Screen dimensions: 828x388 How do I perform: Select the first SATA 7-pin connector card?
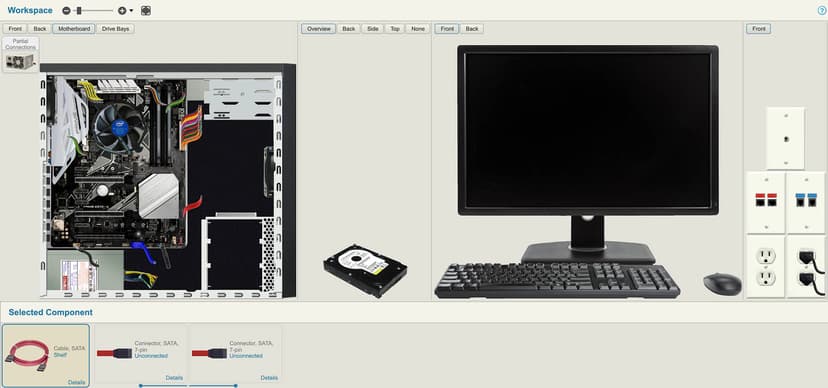tap(140, 354)
